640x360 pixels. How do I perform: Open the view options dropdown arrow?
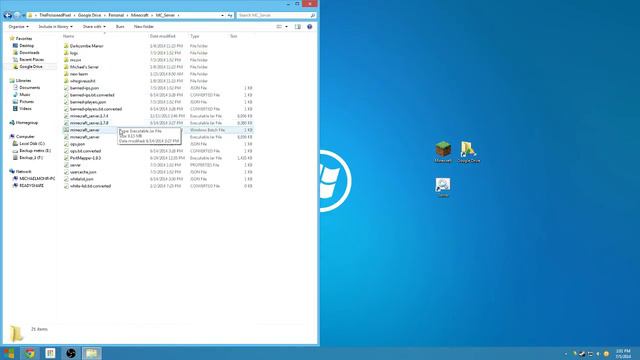(286, 27)
